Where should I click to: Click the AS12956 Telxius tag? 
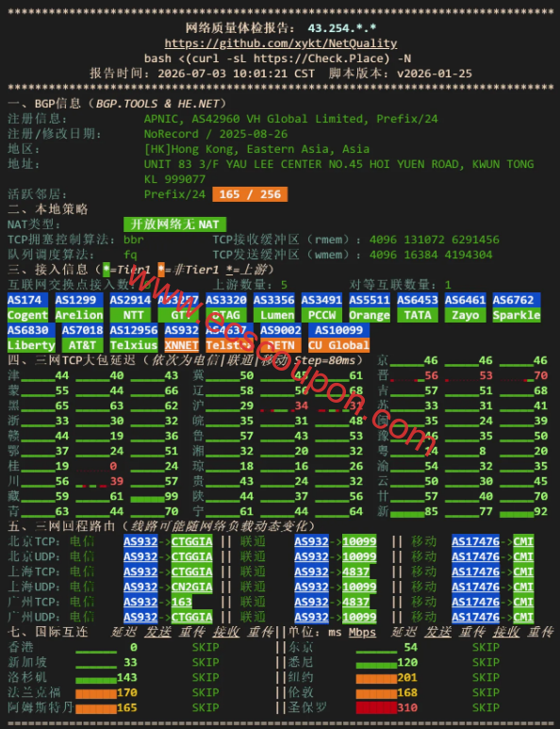click(x=134, y=338)
